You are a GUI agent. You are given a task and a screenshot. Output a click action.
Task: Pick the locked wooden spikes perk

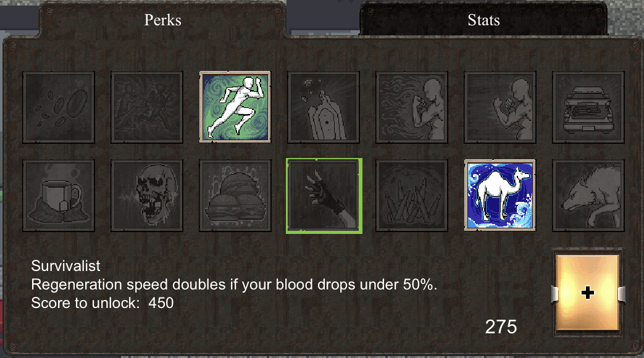[412, 196]
